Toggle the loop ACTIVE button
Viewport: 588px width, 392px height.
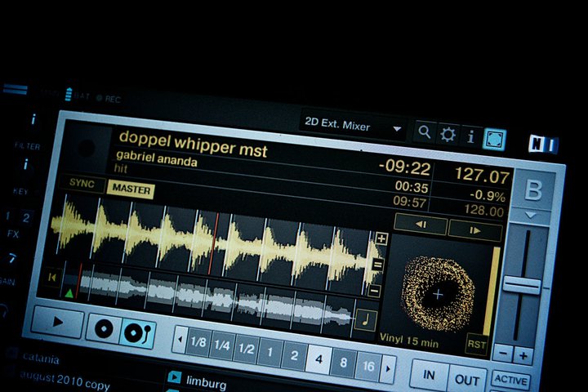point(510,381)
